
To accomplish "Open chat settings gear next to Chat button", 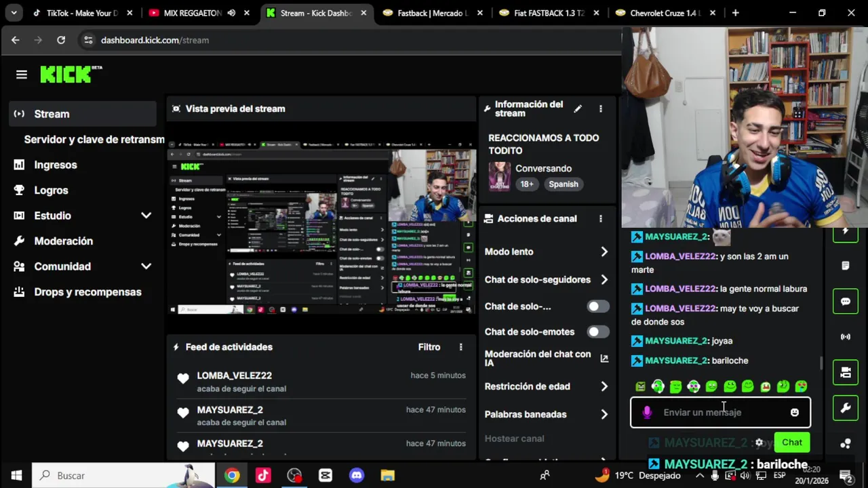I will click(x=759, y=443).
